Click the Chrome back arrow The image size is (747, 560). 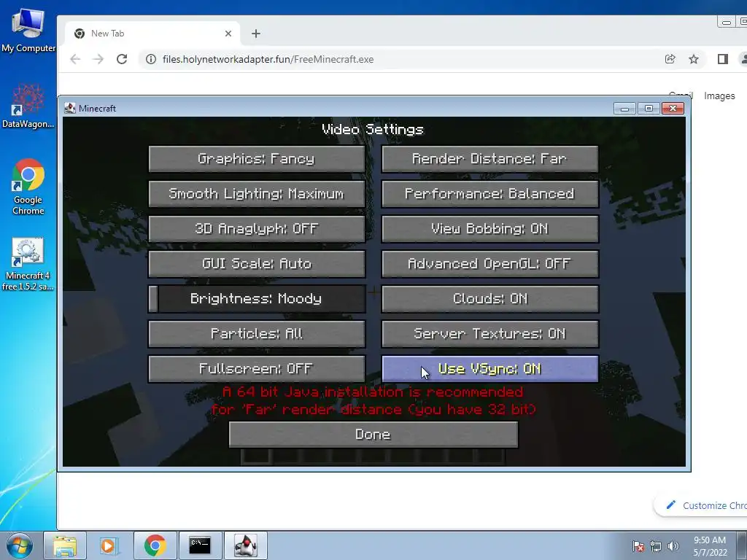[75, 59]
